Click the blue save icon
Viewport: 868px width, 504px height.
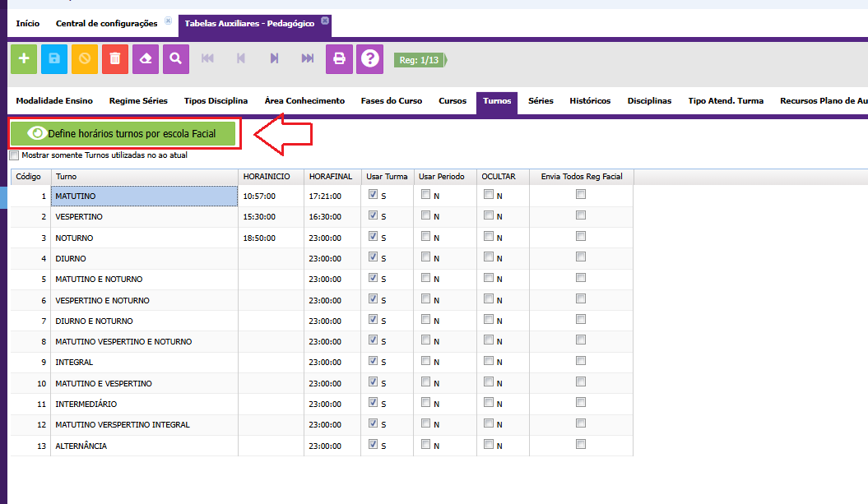54,58
